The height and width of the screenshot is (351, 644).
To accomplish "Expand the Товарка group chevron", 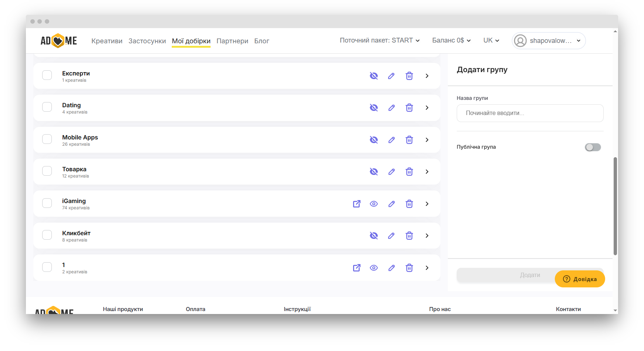I will (427, 172).
